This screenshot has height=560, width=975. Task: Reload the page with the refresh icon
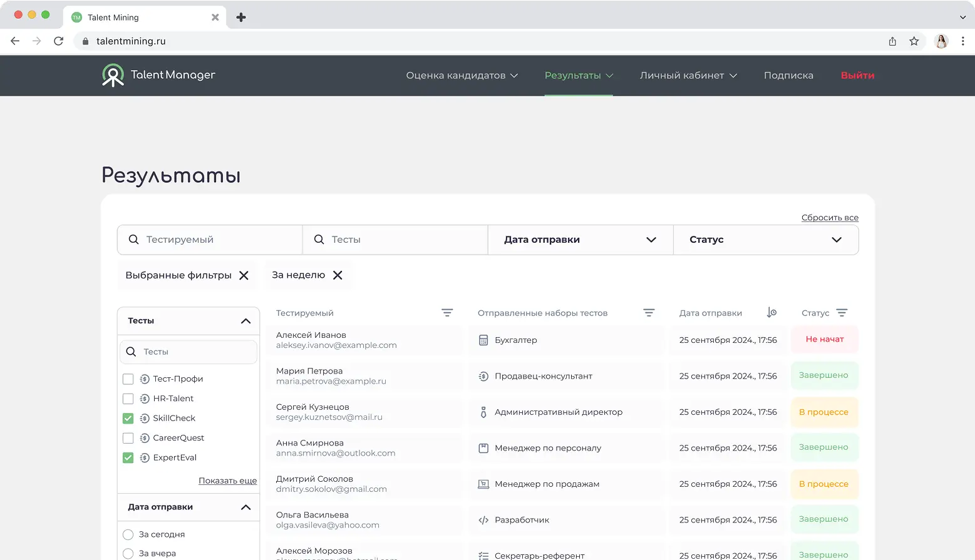coord(58,41)
